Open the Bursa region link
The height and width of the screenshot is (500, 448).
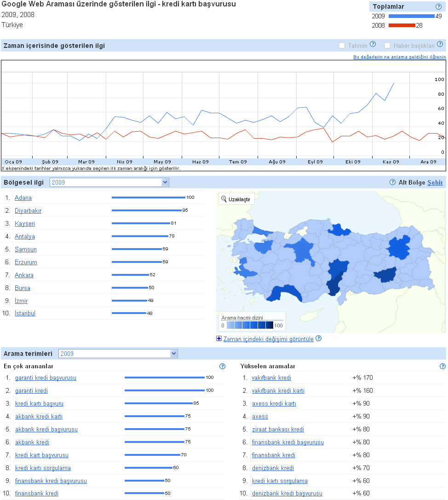22,288
